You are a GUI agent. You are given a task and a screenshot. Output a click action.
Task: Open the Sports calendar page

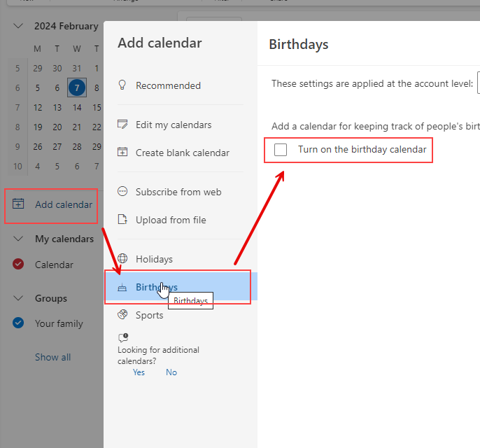click(180, 315)
